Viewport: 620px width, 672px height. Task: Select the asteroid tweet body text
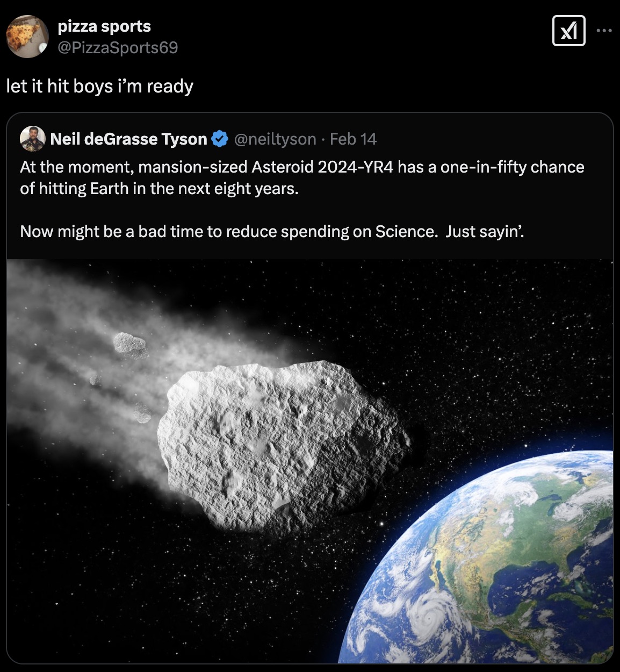point(301,199)
